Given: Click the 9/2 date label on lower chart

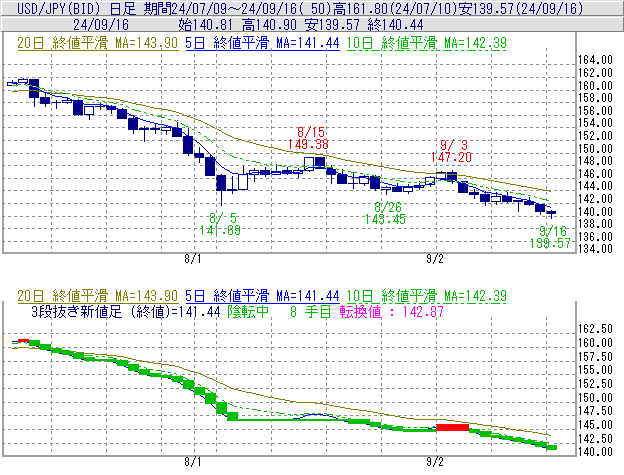Looking at the screenshot, I should (435, 462).
